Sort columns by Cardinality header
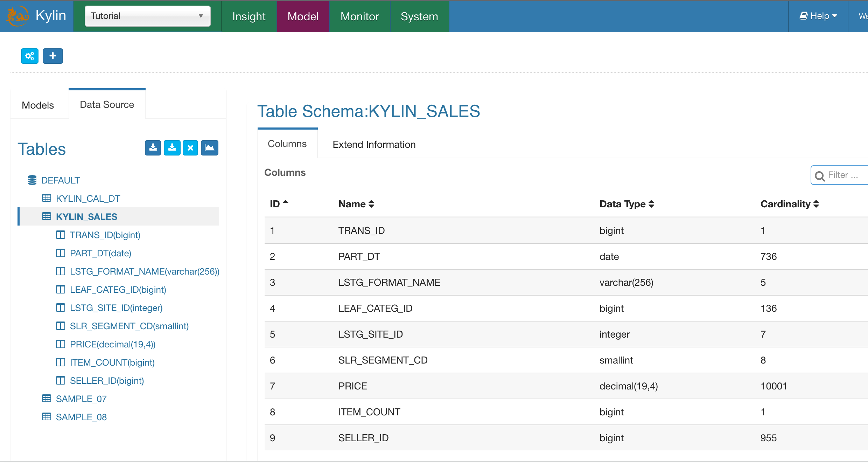 [x=789, y=204]
